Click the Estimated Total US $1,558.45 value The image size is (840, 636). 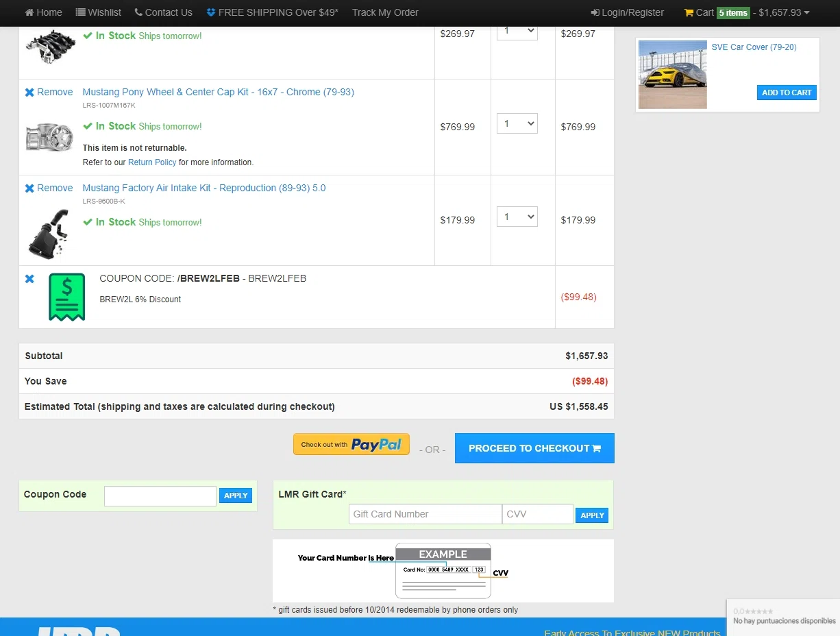click(x=578, y=406)
